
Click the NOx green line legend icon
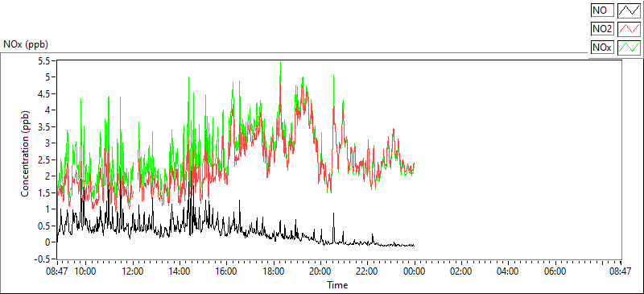point(630,48)
